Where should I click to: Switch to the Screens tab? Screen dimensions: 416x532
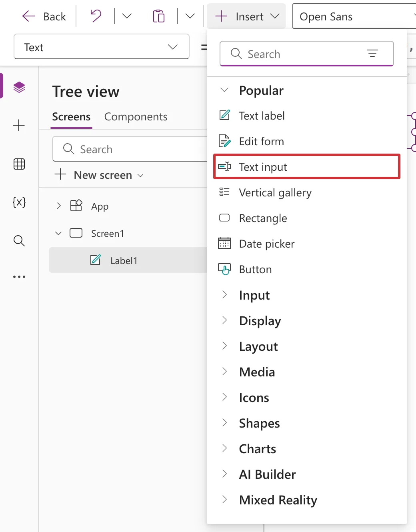pyautogui.click(x=71, y=117)
